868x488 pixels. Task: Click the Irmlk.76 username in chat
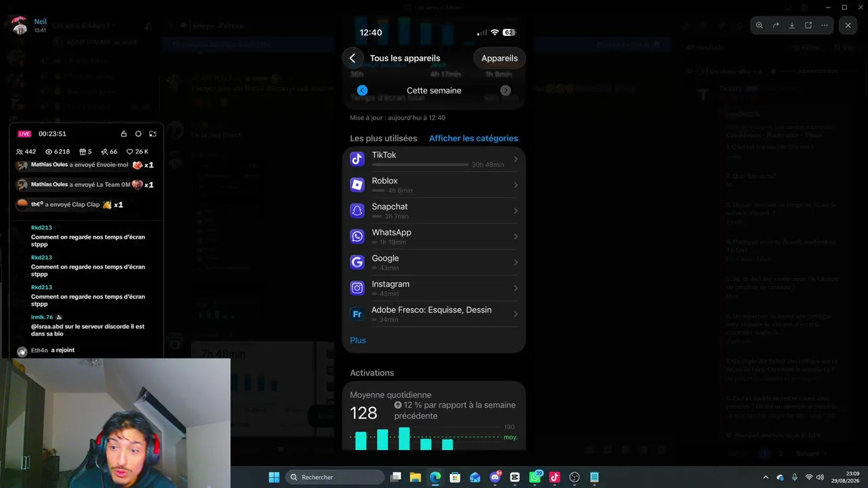tap(42, 317)
